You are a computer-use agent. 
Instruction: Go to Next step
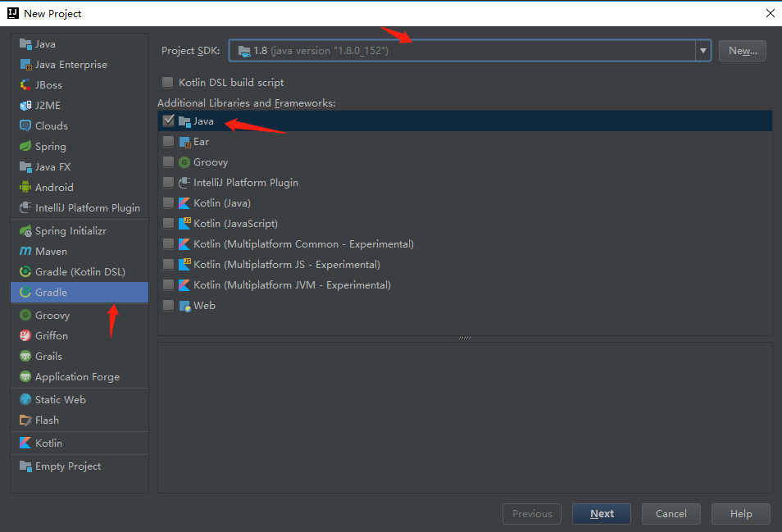[x=602, y=513]
